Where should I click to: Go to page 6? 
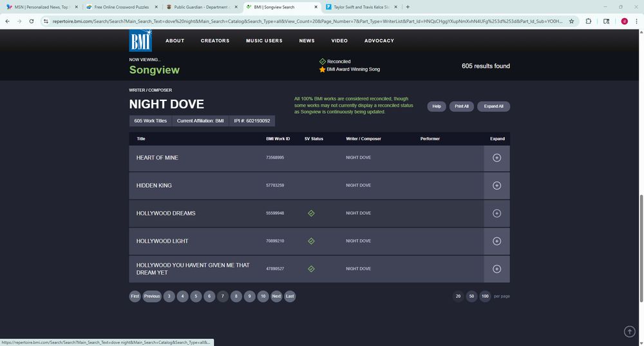tap(209, 296)
